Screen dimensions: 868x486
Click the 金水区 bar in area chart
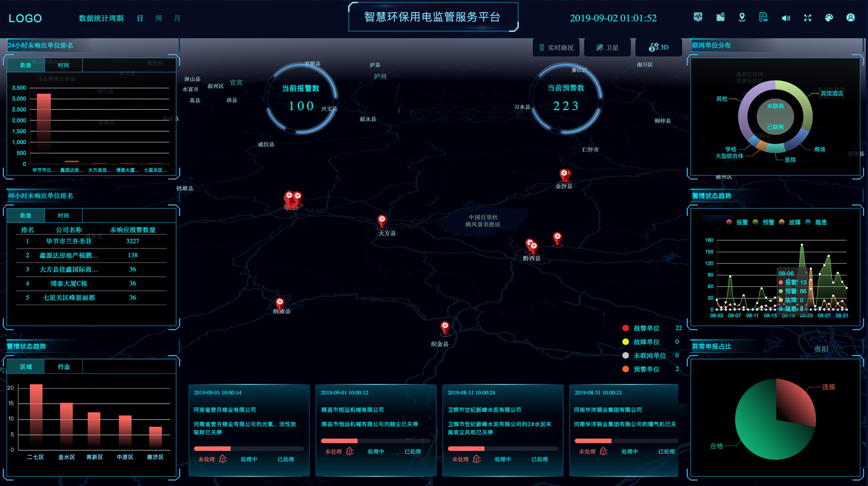click(66, 426)
